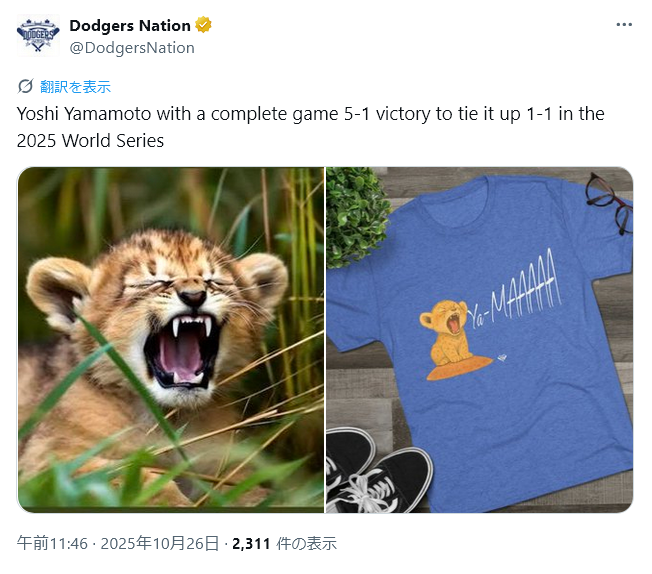Click the translate icon beside 翻訳を表示
Viewport: 652px width, 574px height.
click(26, 86)
